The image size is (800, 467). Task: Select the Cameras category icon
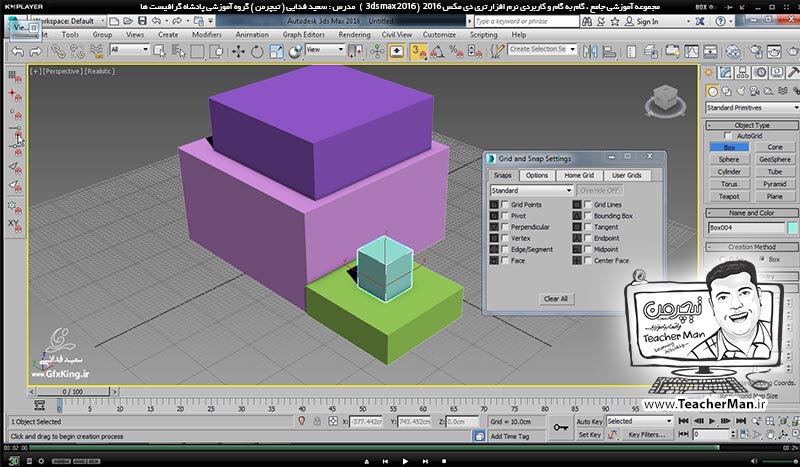coord(755,91)
